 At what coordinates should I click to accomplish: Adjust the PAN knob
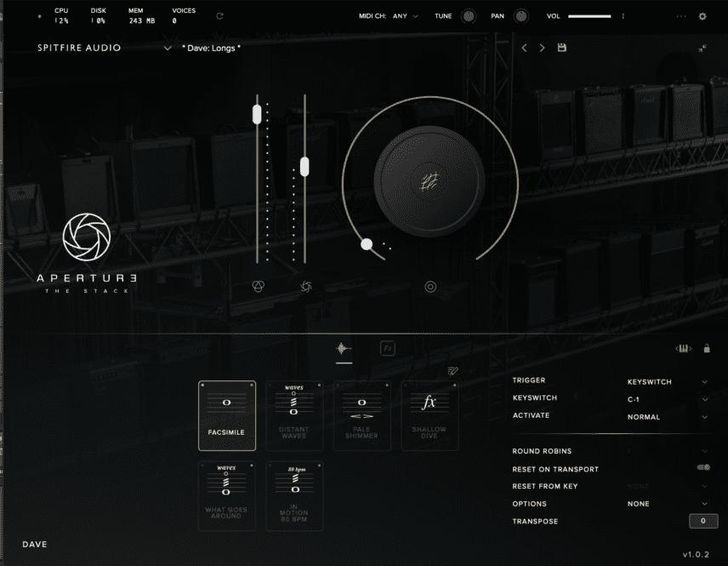pos(521,16)
